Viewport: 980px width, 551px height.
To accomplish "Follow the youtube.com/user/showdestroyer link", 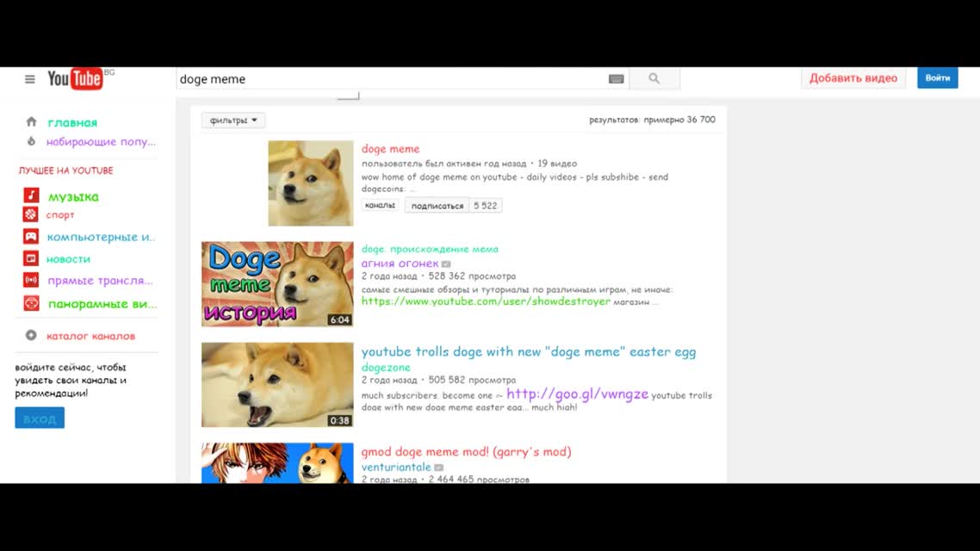I will tap(486, 301).
